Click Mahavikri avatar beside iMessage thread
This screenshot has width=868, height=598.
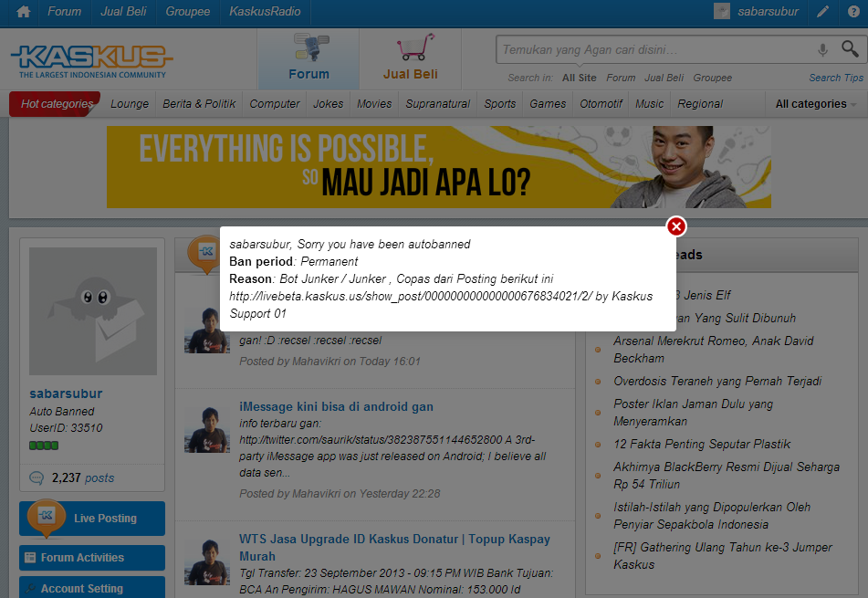pyautogui.click(x=207, y=430)
